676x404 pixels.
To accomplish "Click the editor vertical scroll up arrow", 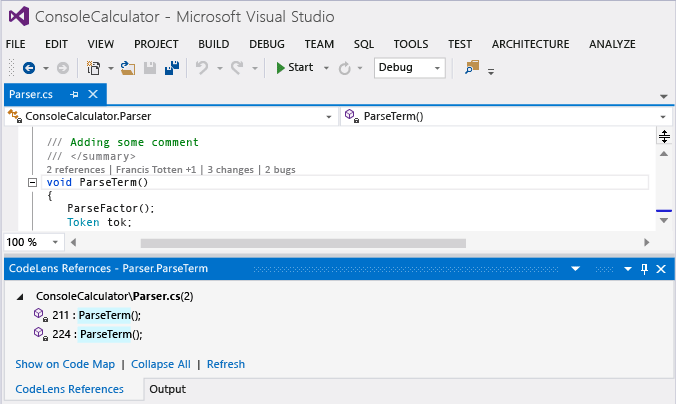I will [664, 153].
